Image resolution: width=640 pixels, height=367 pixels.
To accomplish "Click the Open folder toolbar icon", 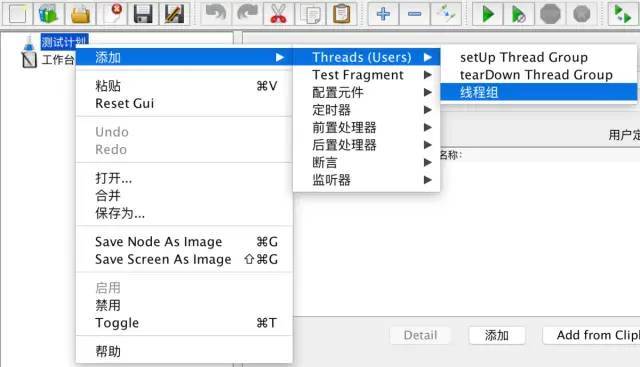I will [80, 14].
